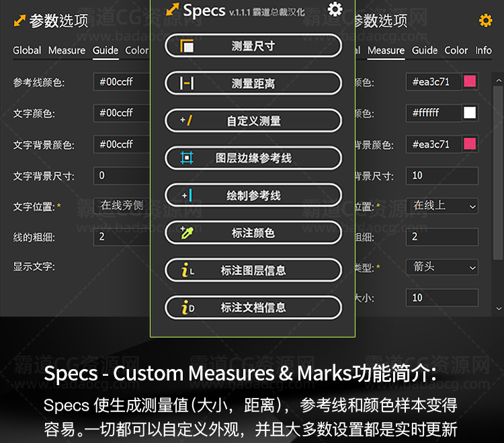The height and width of the screenshot is (443, 504).
Task: Click the Specs arrow logo in center panel
Action: (173, 9)
